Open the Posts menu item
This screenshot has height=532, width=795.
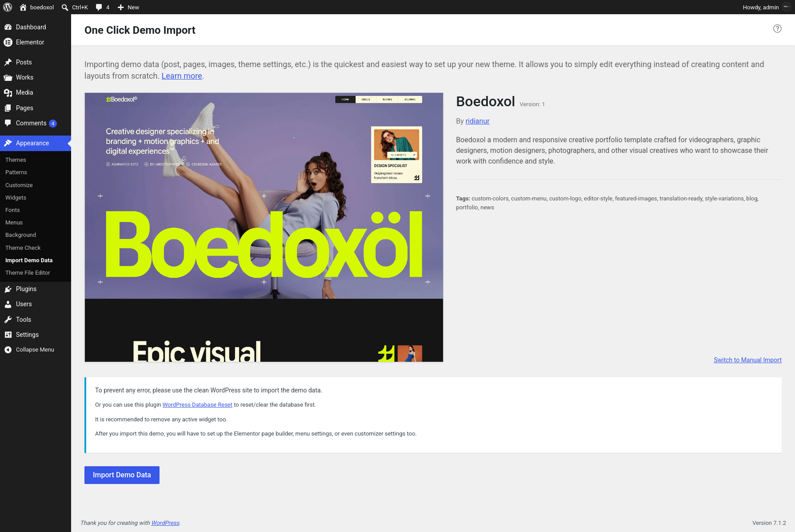(36, 62)
